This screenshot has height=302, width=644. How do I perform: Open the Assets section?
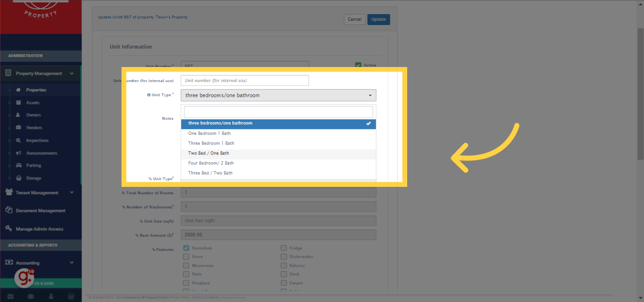click(18, 102)
